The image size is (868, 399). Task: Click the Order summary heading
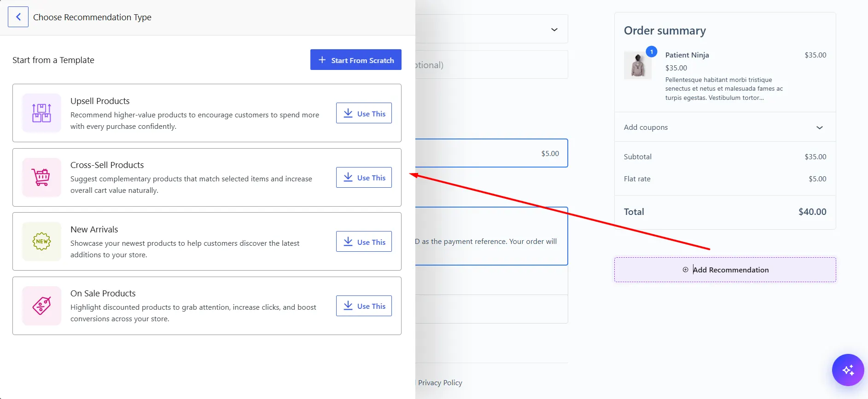tap(665, 30)
